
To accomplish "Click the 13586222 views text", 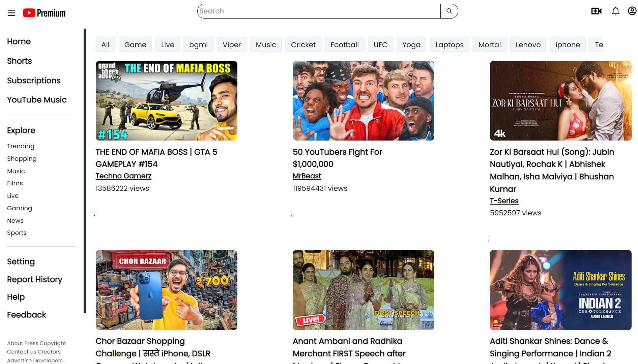I will pyautogui.click(x=122, y=188).
